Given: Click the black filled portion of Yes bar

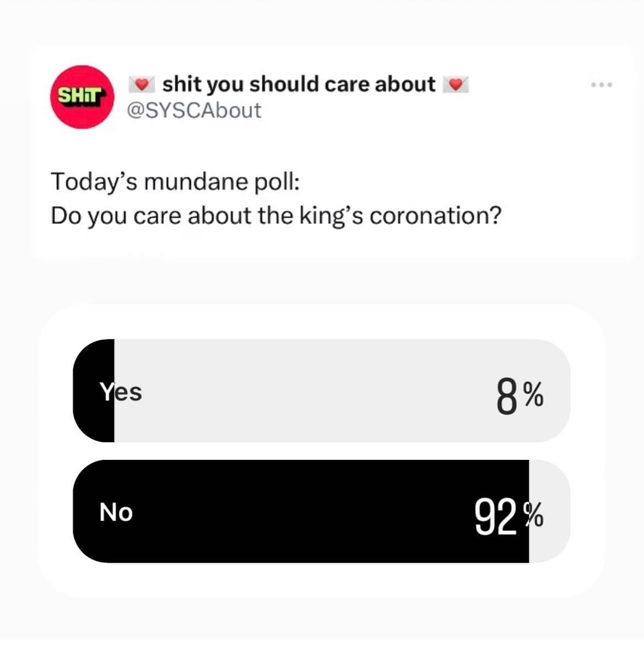Looking at the screenshot, I should point(94,390).
